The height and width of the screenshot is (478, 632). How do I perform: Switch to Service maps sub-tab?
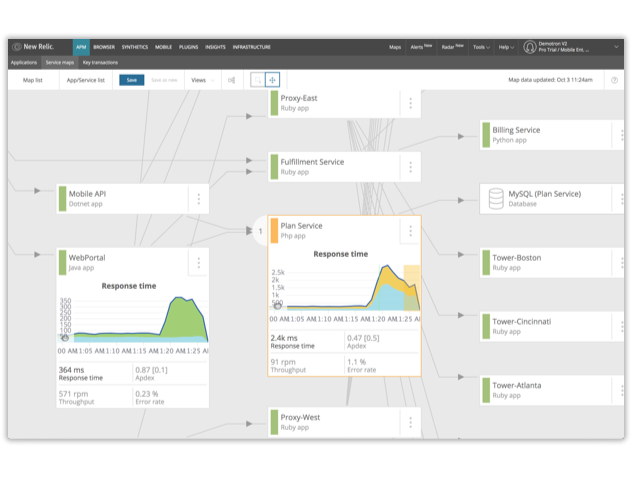click(x=60, y=62)
